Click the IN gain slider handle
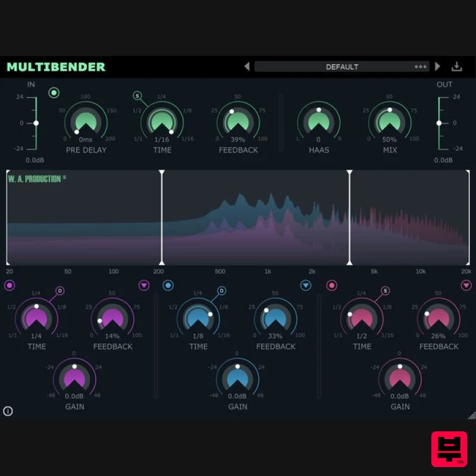 pos(36,123)
